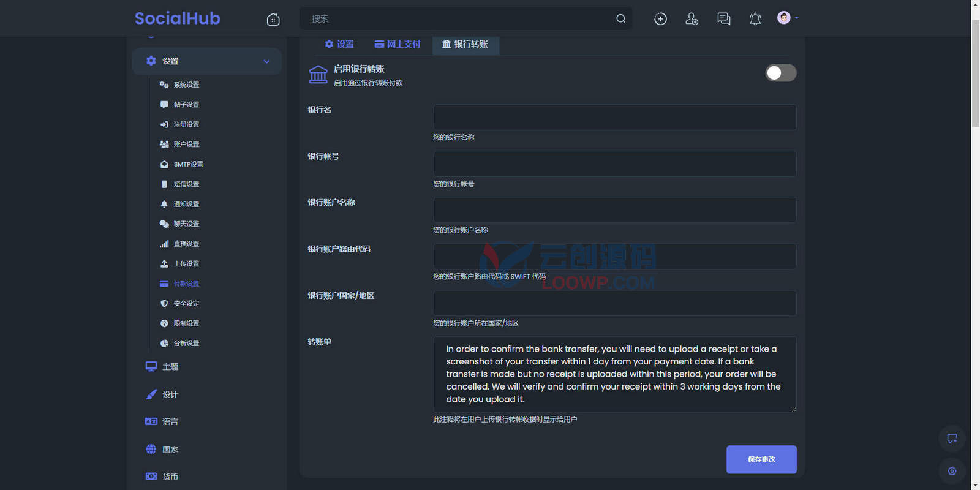This screenshot has height=490, width=980.
Task: Open 注册设置 in sidebar
Action: [186, 124]
